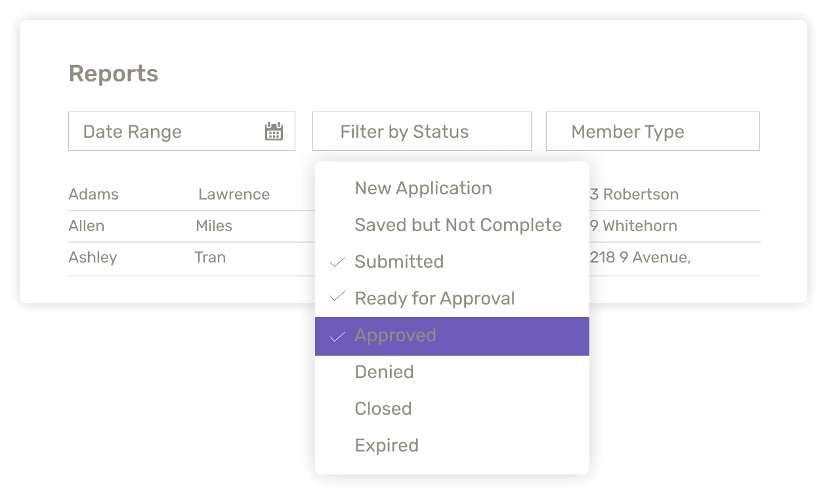The height and width of the screenshot is (504, 827).
Task: Click the highlighted Approved option
Action: [452, 336]
